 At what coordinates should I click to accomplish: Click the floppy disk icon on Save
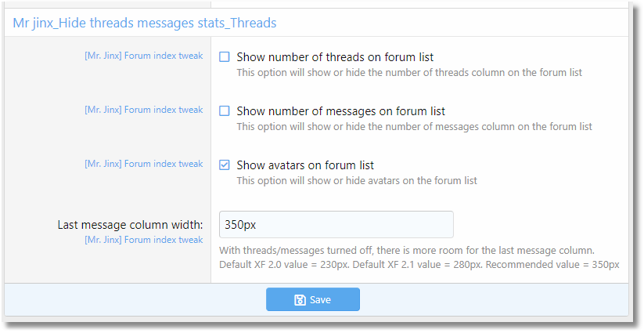click(x=300, y=299)
